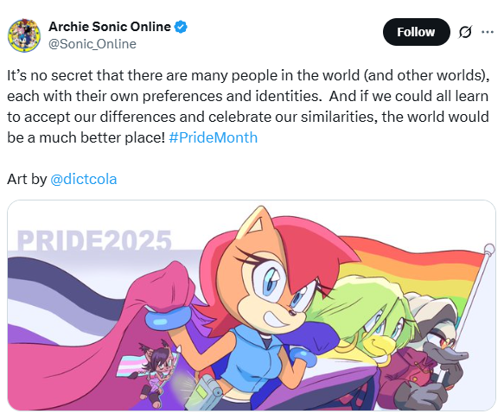Open the Grok slashed-circle icon
Screen dimensions: 504x420
point(465,32)
